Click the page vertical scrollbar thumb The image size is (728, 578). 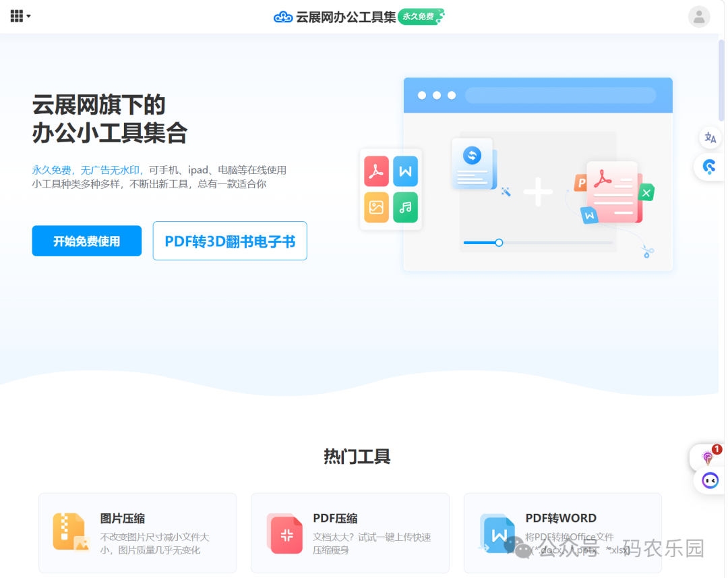pos(721,80)
